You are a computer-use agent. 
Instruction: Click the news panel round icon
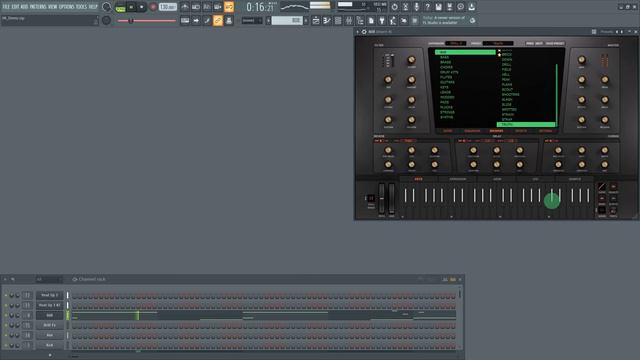pos(472,20)
